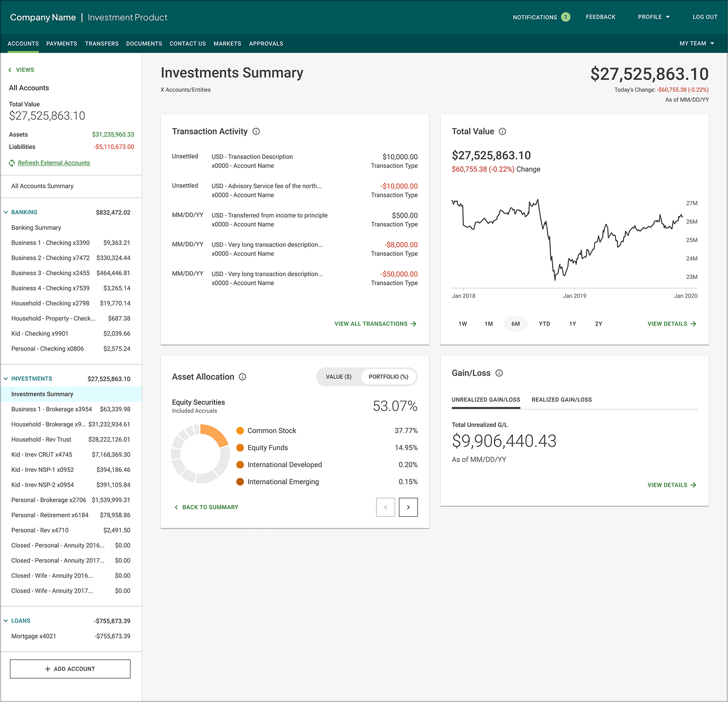Select the 1W chart range
This screenshot has width=728, height=702.
463,324
